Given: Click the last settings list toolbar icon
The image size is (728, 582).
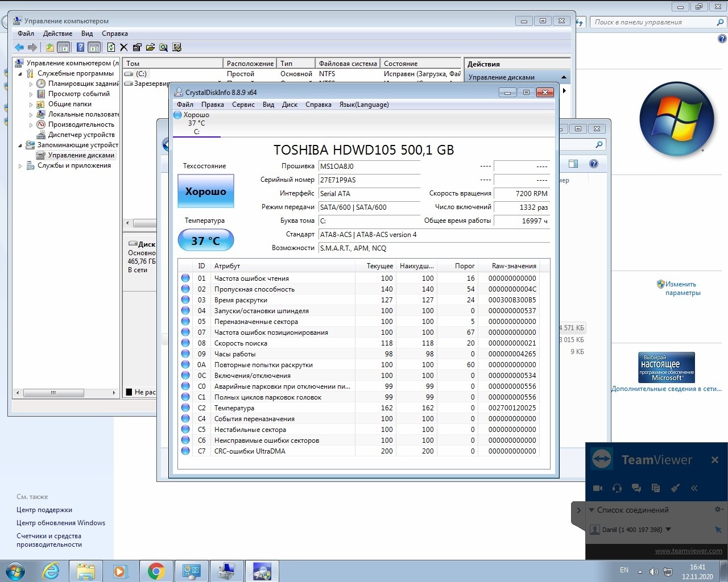Looking at the screenshot, I should coord(177,48).
